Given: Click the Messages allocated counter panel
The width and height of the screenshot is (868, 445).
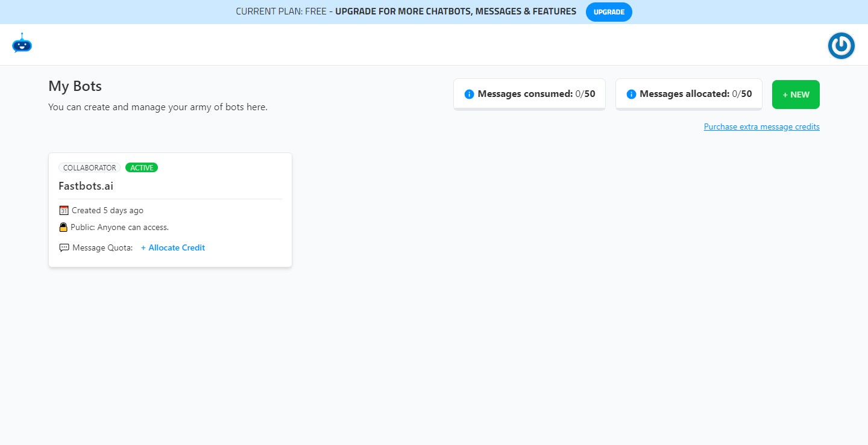Looking at the screenshot, I should click(688, 93).
